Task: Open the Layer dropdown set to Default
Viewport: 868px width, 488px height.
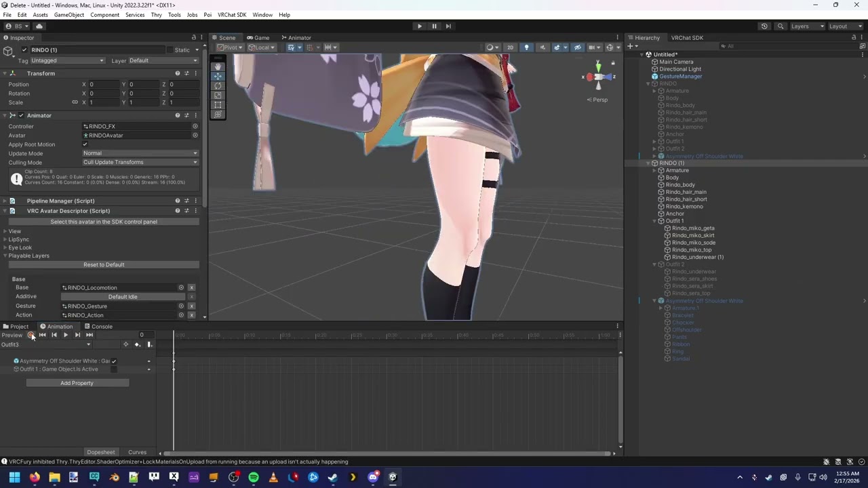Action: [x=163, y=60]
